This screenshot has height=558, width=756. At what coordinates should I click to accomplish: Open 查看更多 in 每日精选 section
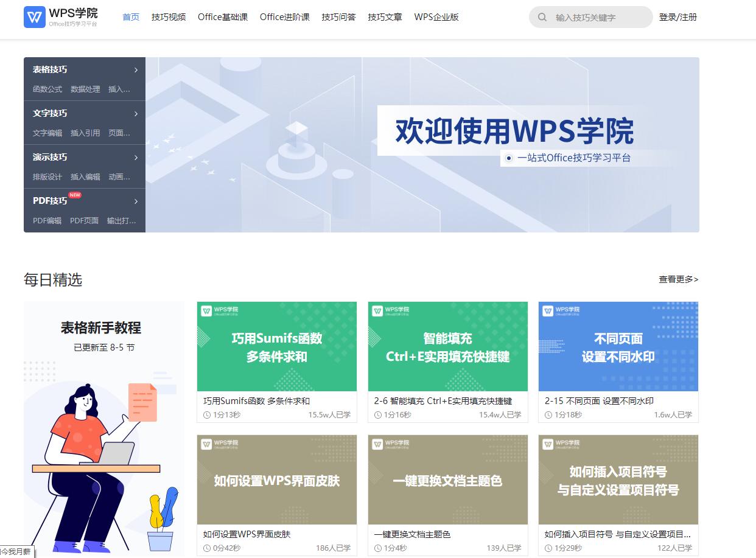[x=677, y=279]
